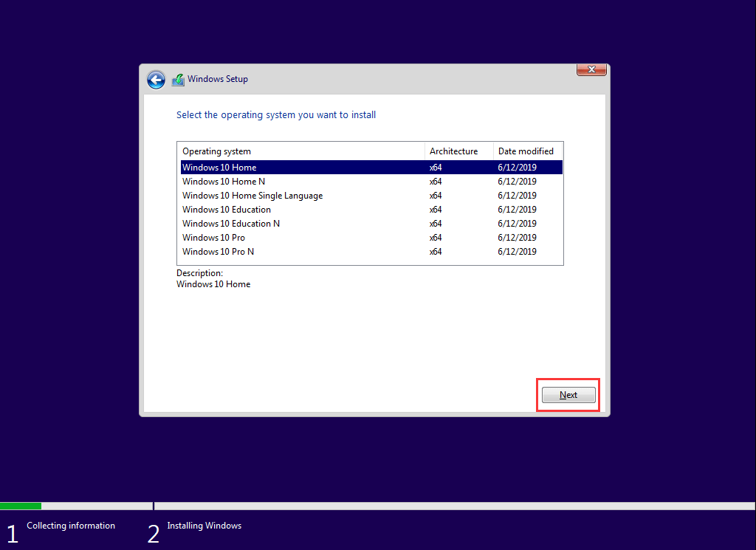Pick Windows 10 Education N entry
Screen dimensions: 756x550
pos(231,224)
